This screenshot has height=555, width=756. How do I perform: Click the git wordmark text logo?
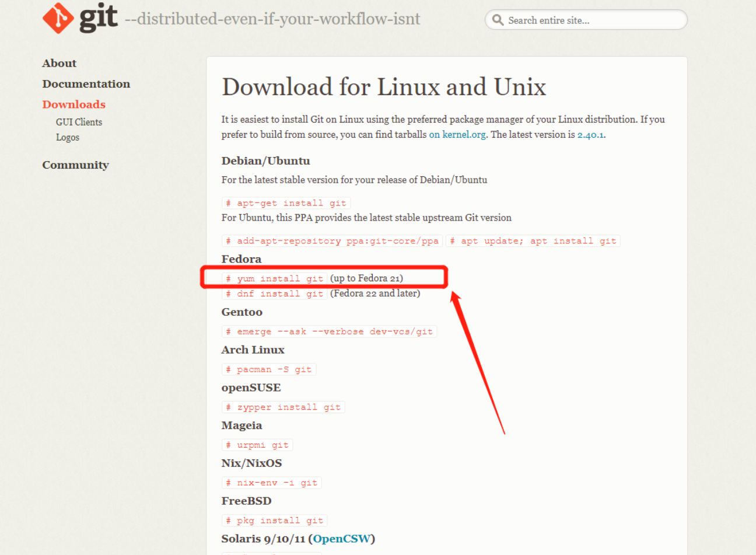click(x=98, y=18)
